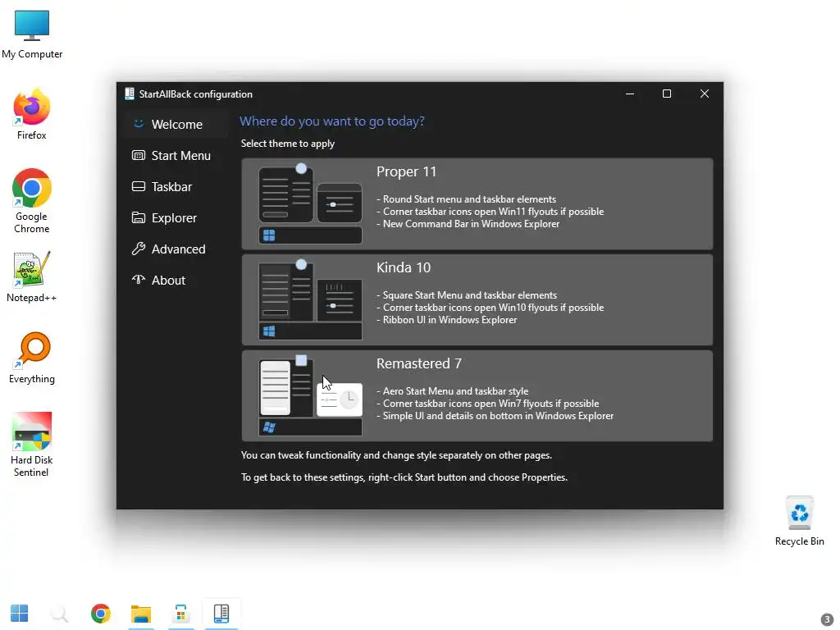This screenshot has height=630, width=840.
Task: Click 'Where do you want to go today?' heading
Action: (332, 121)
